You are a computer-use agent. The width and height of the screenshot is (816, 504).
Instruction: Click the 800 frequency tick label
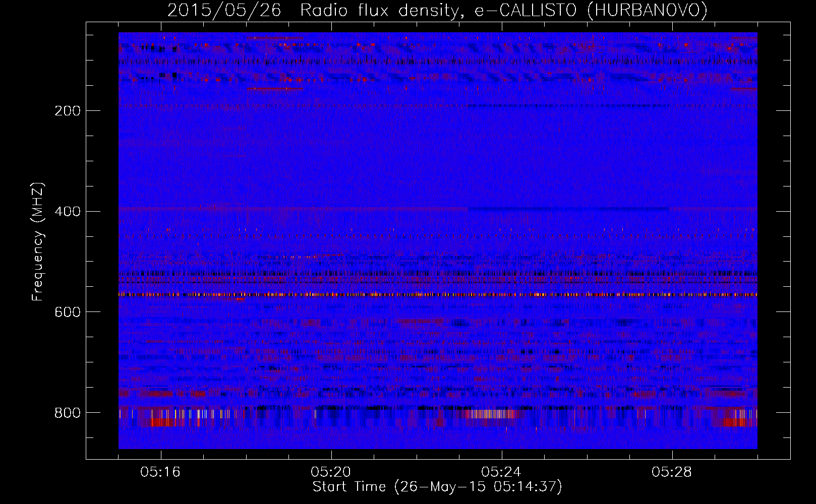tap(67, 413)
